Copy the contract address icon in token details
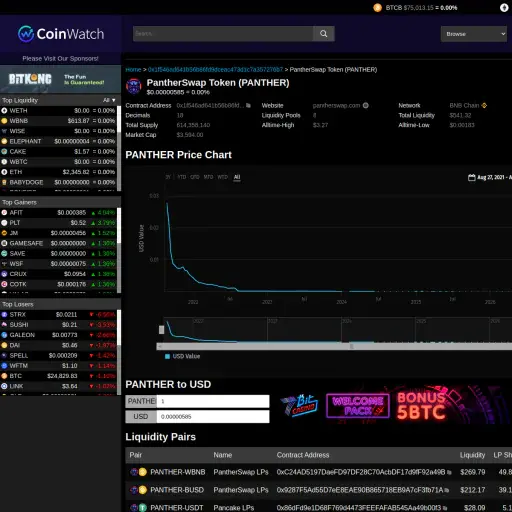 point(248,106)
